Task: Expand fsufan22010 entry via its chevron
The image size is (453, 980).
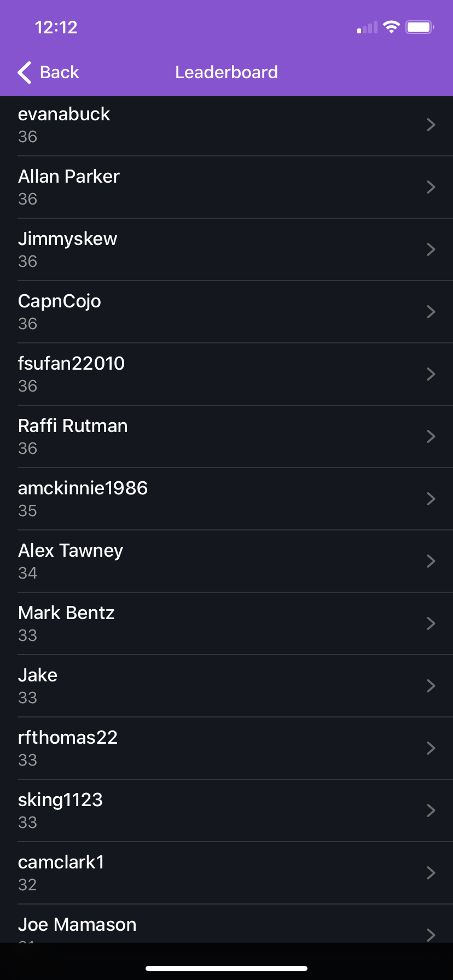Action: (431, 374)
